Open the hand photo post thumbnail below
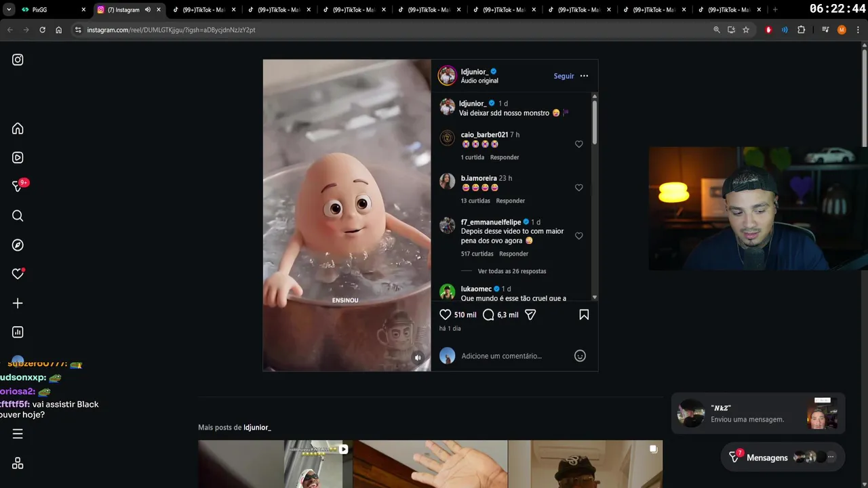 pyautogui.click(x=430, y=464)
